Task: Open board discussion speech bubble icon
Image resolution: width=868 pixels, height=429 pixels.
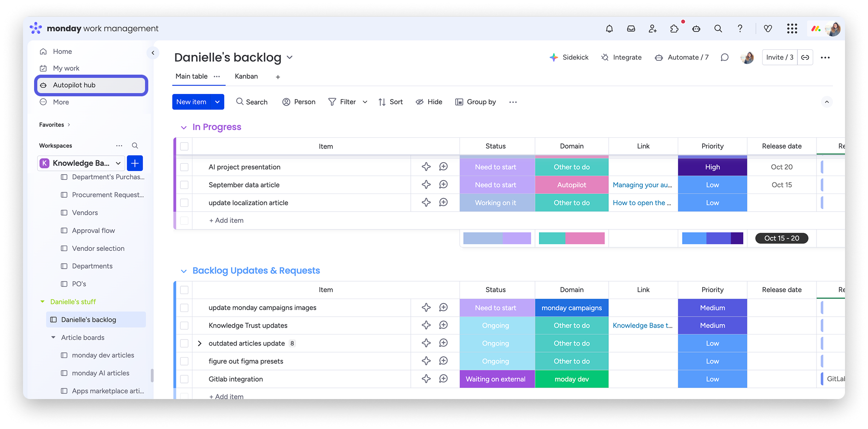Action: pyautogui.click(x=724, y=57)
